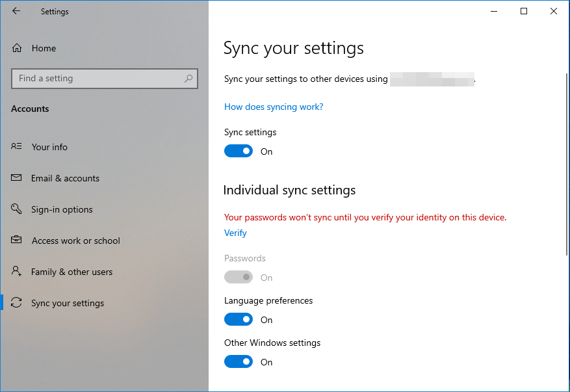Click the Sign-in options key icon
The width and height of the screenshot is (570, 392).
(x=16, y=209)
